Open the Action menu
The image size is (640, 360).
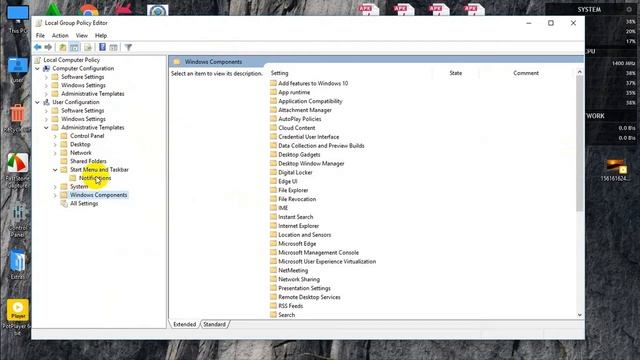(60, 36)
